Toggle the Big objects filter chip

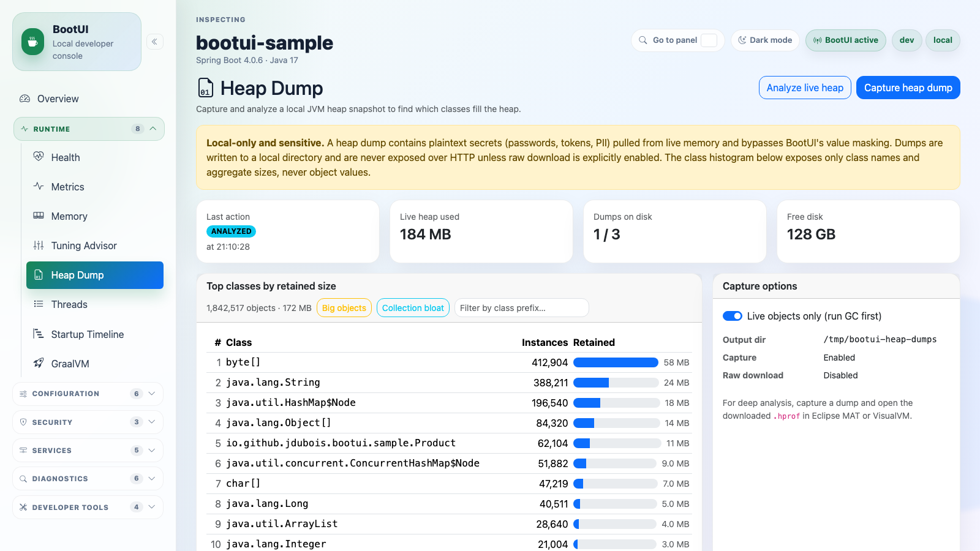point(344,308)
